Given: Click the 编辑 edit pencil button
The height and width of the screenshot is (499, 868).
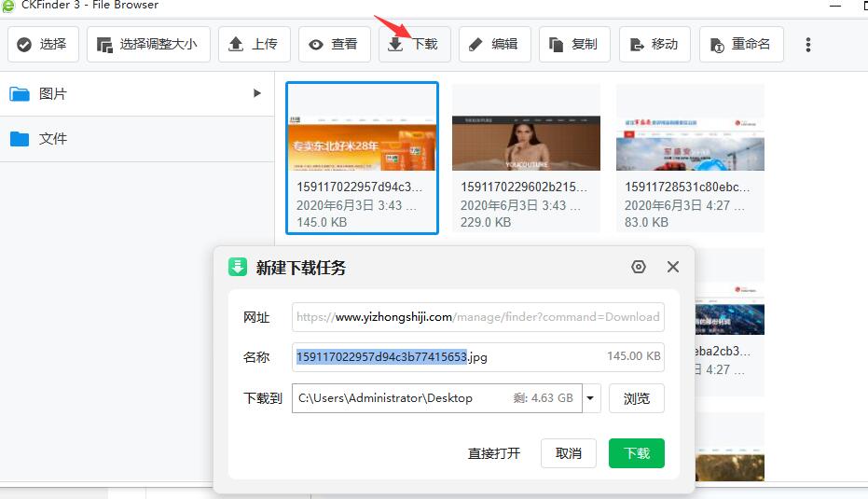Looking at the screenshot, I should click(494, 44).
